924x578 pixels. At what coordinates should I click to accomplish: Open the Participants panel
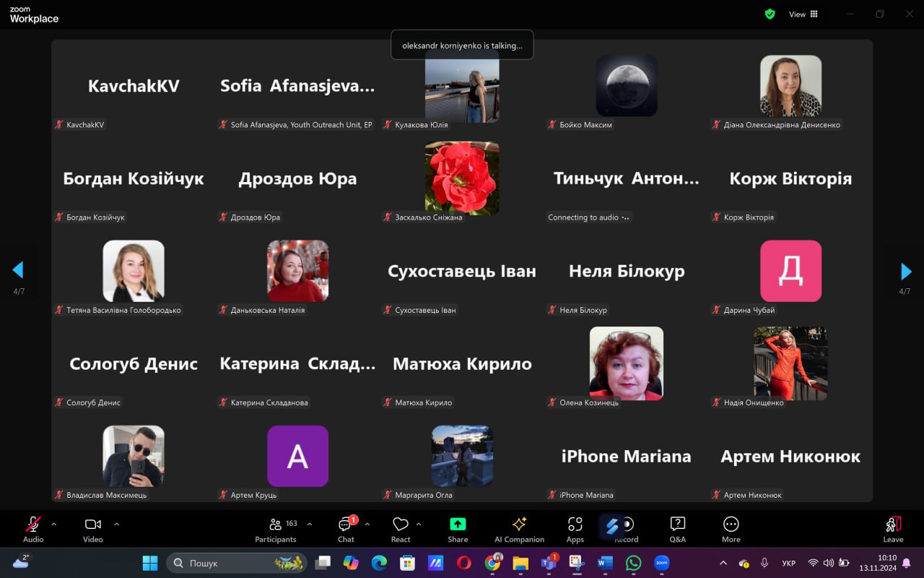point(275,529)
